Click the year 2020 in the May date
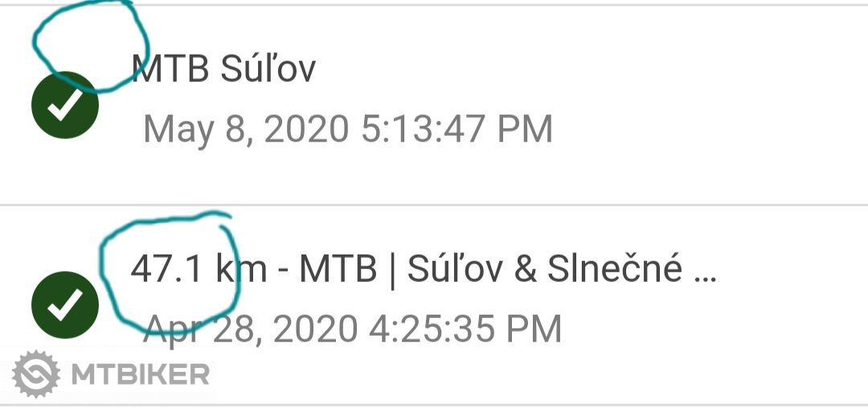The image size is (868, 408). click(x=309, y=129)
